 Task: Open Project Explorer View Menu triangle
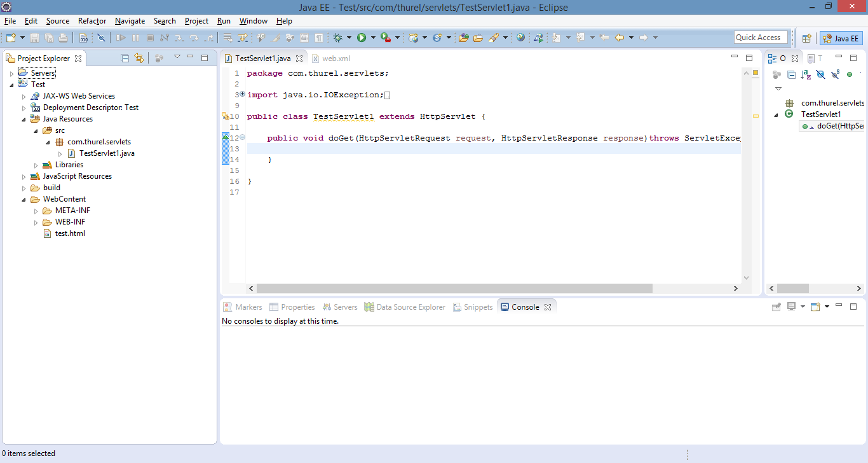click(x=177, y=57)
